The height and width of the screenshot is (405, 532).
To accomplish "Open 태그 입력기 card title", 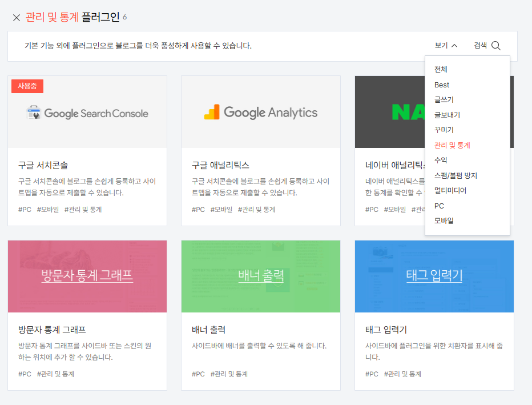I will (x=386, y=330).
